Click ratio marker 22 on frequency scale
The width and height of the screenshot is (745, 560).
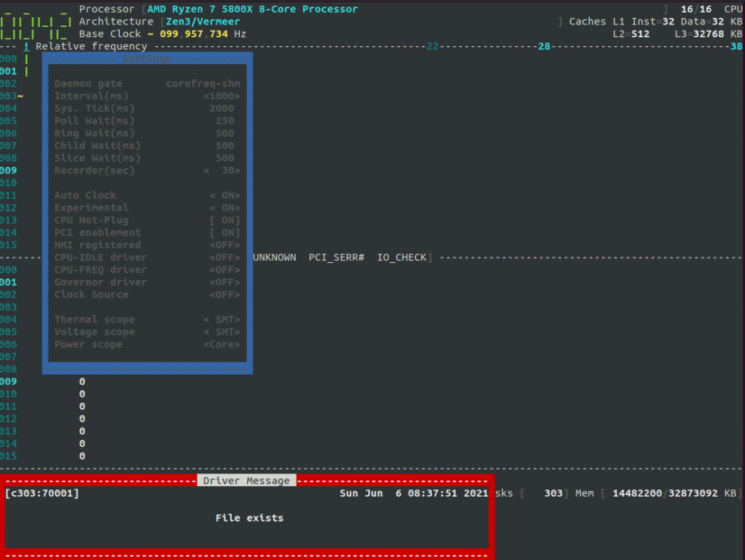(432, 47)
